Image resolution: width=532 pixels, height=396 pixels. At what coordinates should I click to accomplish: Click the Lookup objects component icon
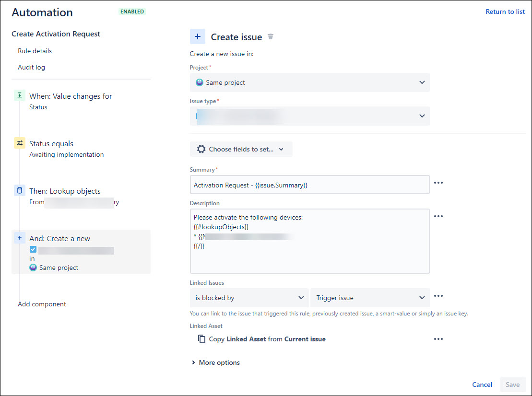point(19,190)
